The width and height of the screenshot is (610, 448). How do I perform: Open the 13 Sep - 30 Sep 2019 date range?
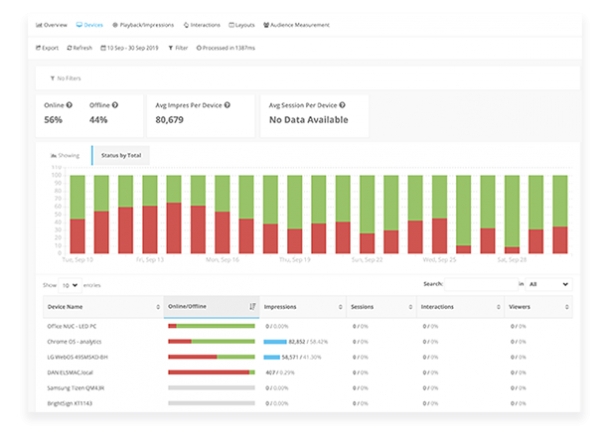(130, 47)
